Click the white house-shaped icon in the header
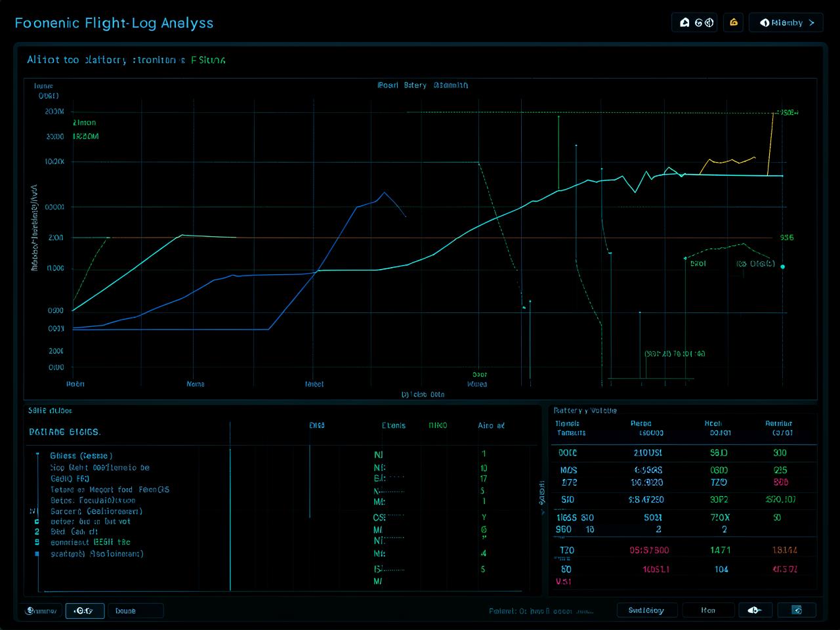 pos(684,23)
